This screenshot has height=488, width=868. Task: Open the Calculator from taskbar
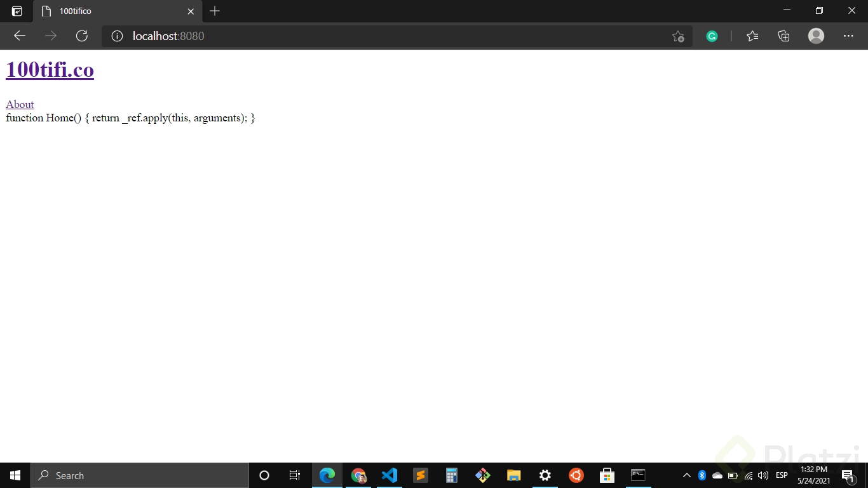(451, 475)
